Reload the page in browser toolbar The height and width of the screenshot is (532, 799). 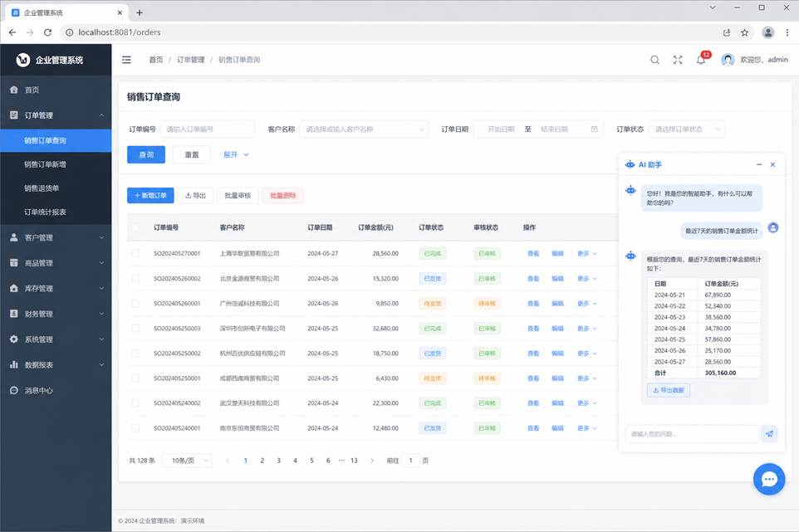pyautogui.click(x=47, y=32)
